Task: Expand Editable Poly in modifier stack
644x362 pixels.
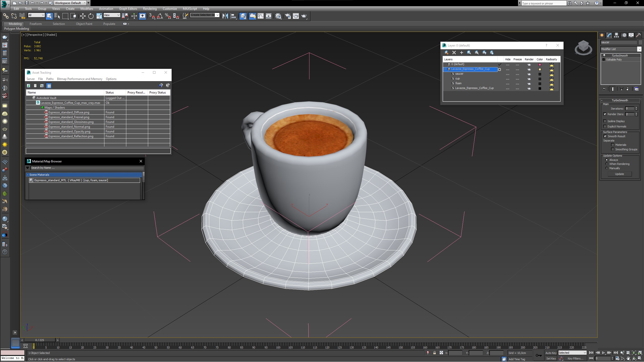Action: tap(603, 60)
